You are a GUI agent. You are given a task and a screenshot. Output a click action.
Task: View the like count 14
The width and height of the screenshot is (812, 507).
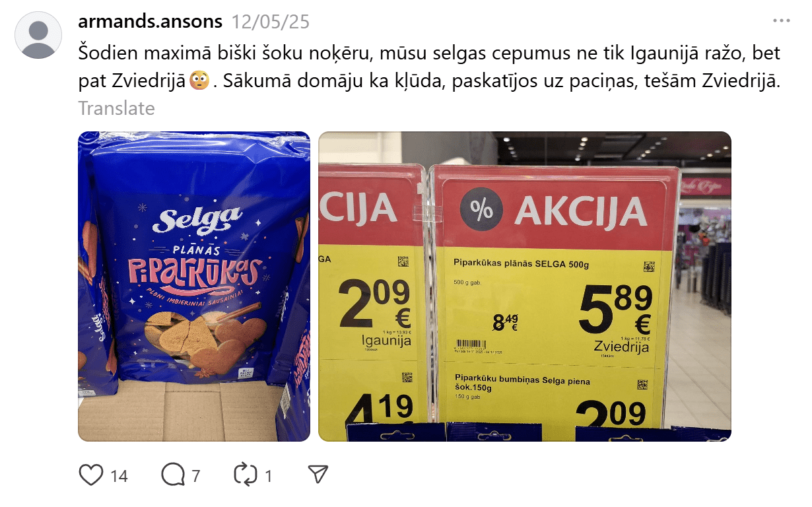tap(119, 475)
